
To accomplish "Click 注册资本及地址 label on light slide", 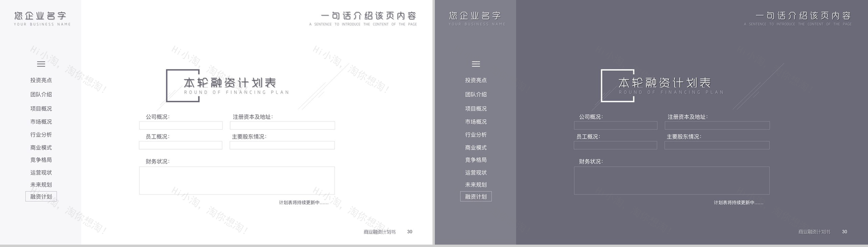I will click(x=253, y=117).
